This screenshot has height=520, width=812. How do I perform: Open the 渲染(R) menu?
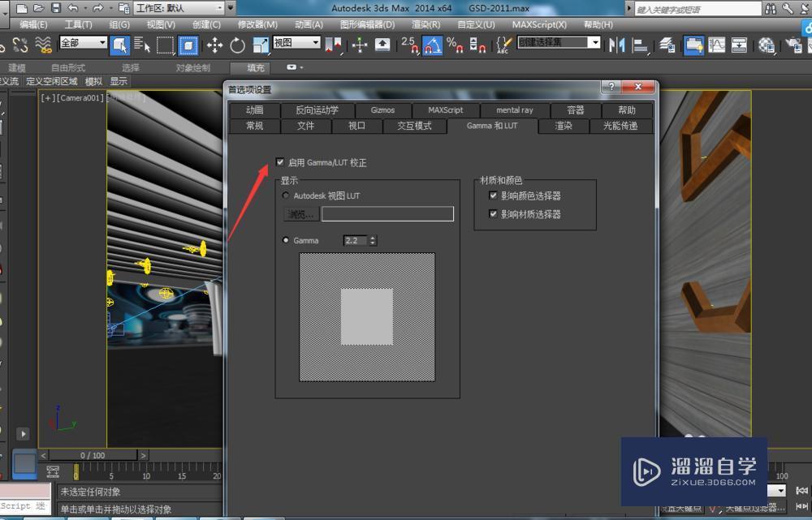click(x=425, y=25)
